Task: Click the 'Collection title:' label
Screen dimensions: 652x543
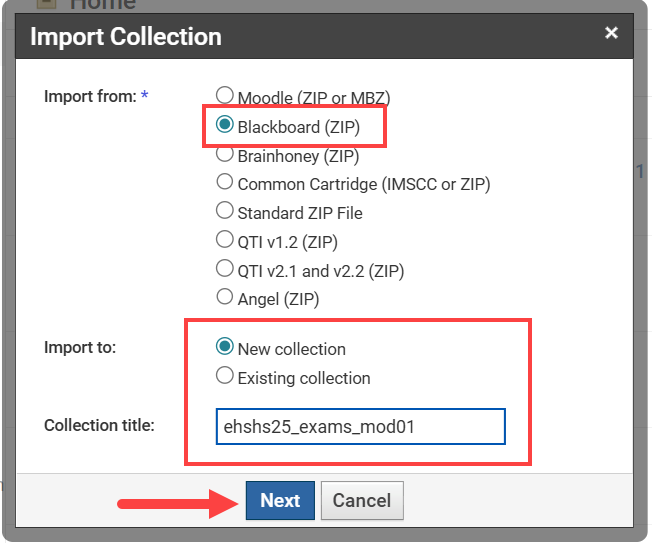Action: click(99, 426)
